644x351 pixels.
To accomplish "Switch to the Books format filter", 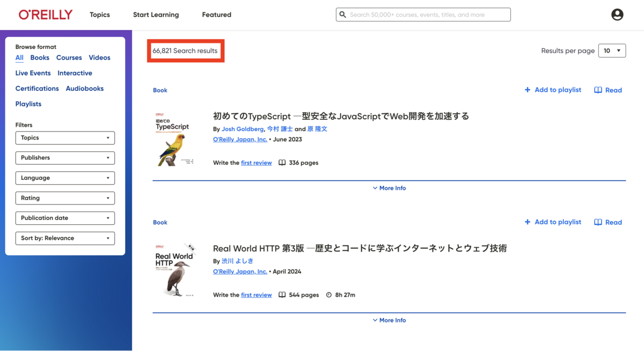I will 40,57.
